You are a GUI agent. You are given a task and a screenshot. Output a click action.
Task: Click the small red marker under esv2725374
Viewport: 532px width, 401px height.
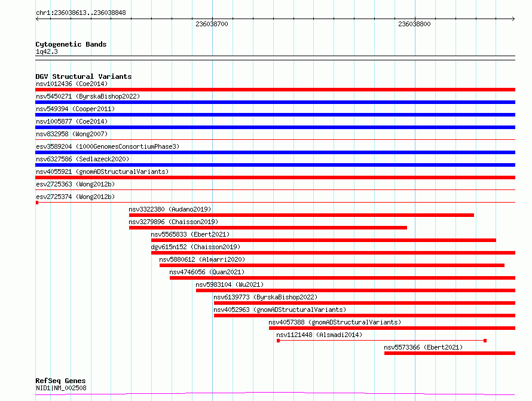pos(37,203)
